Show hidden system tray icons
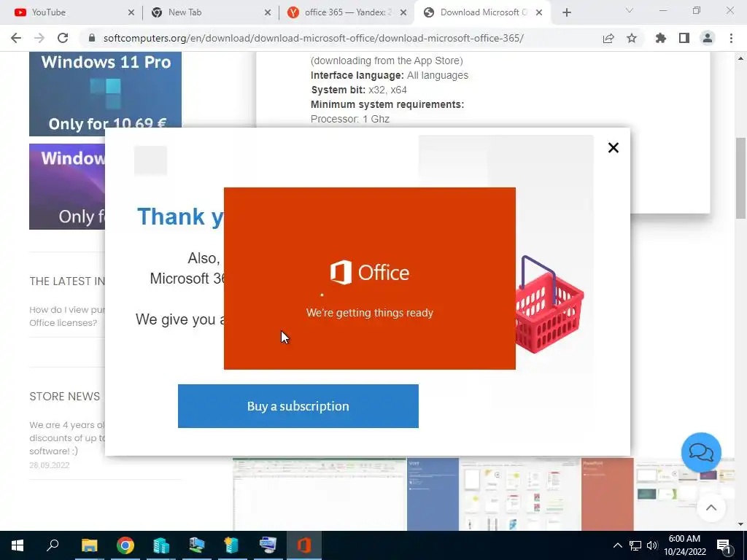Viewport: 747px width, 560px height. [617, 545]
